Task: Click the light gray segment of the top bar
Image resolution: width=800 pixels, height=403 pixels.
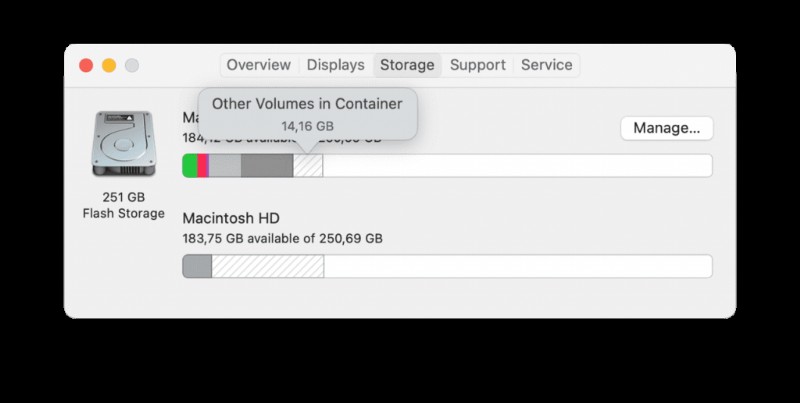Action: (x=224, y=166)
